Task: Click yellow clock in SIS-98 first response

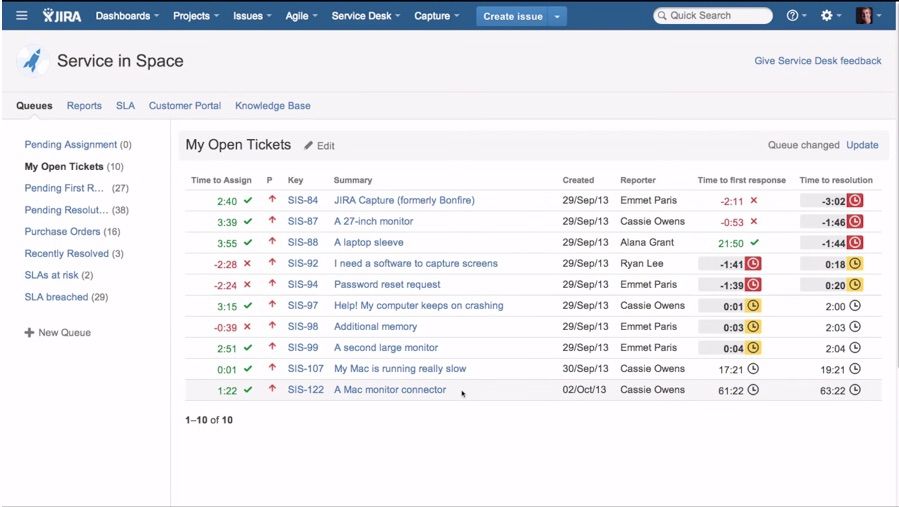Action: coord(753,327)
